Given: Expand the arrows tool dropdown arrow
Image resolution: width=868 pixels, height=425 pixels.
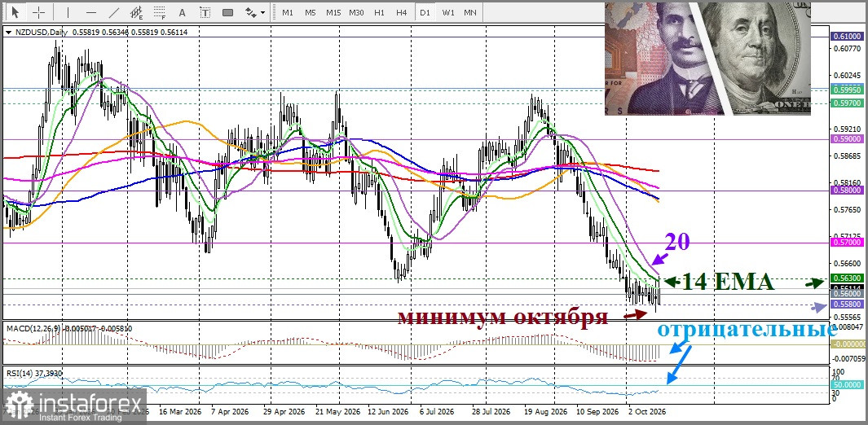Looking at the screenshot, I should (262, 11).
